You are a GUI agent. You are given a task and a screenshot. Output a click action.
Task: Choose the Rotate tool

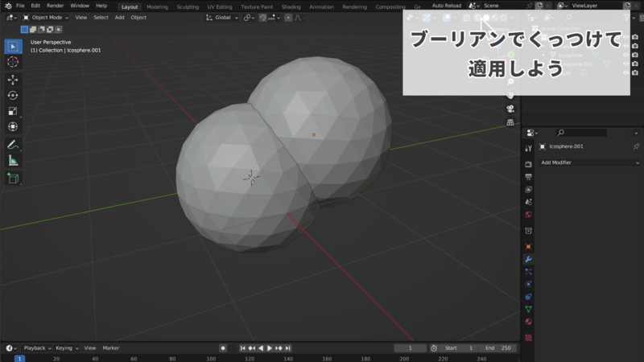point(13,95)
